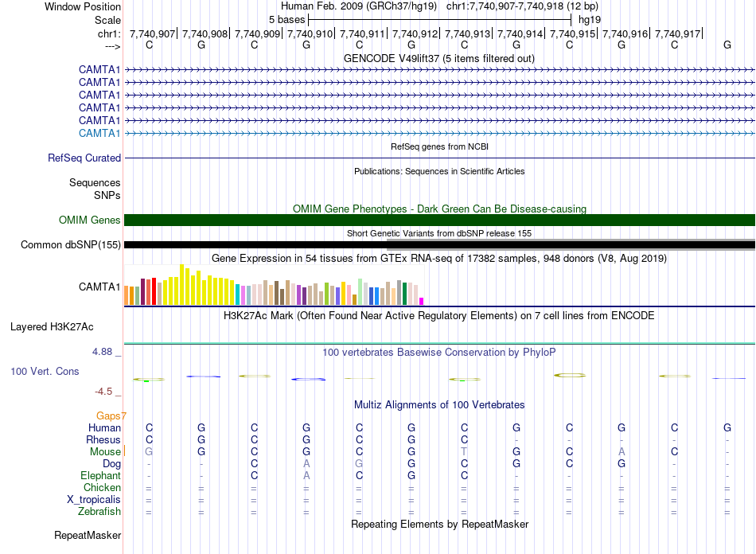Image resolution: width=756 pixels, height=554 pixels.
Task: Click 100 vertebrates Basewise Conservation by PhyloP title
Action: [x=439, y=353]
